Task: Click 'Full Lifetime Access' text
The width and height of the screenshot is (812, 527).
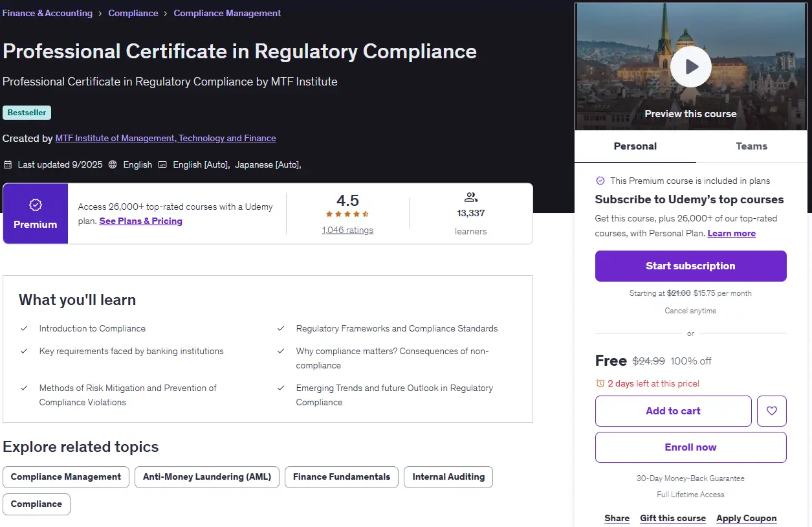Action: 690,495
